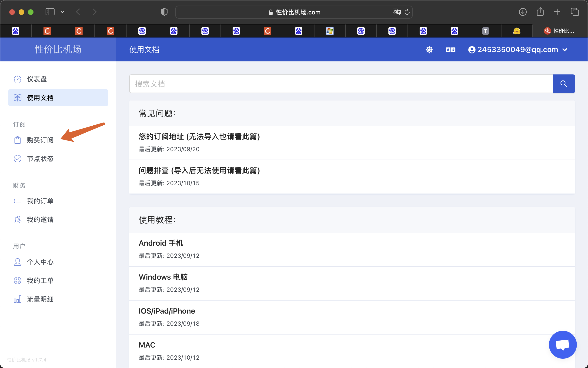Reload the page with refresh icon
This screenshot has height=368, width=588.
point(407,12)
